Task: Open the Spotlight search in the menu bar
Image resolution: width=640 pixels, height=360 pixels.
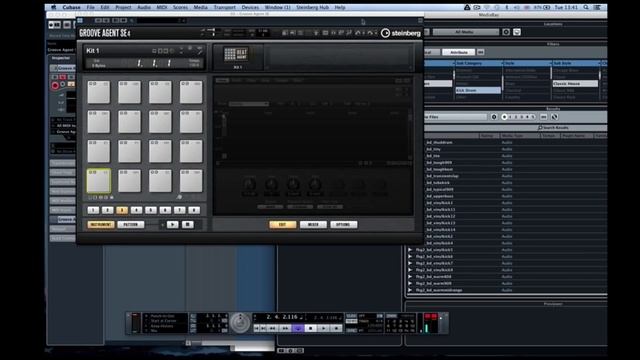Action: tap(586, 7)
